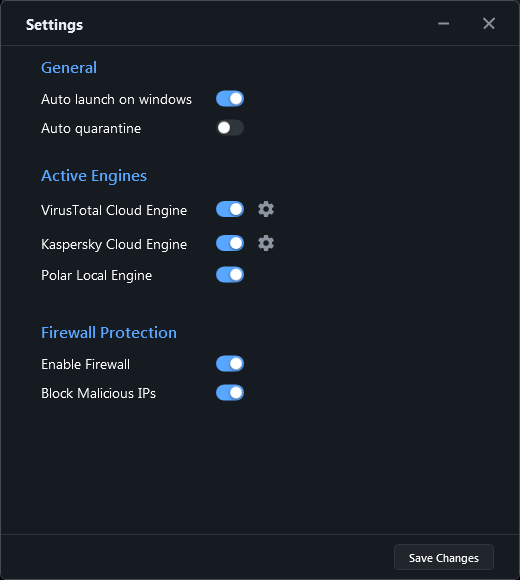
Task: Click the Save Changes button
Action: click(x=444, y=557)
